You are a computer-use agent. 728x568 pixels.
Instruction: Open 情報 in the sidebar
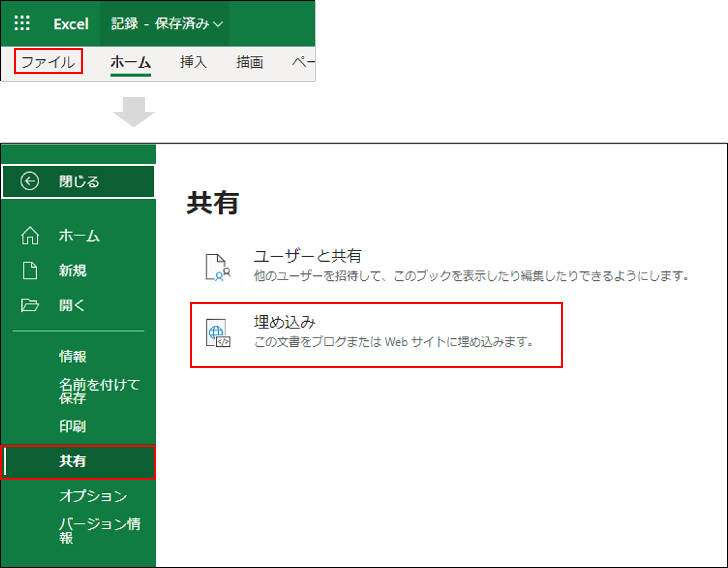click(x=73, y=356)
